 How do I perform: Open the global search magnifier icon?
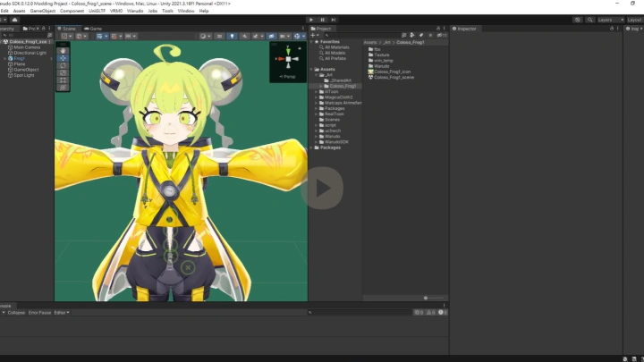(589, 20)
